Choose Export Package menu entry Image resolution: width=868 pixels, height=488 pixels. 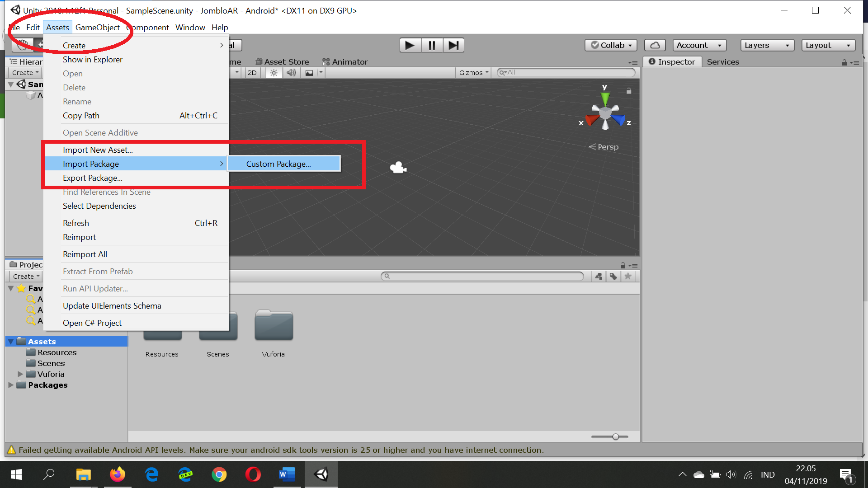(x=93, y=178)
